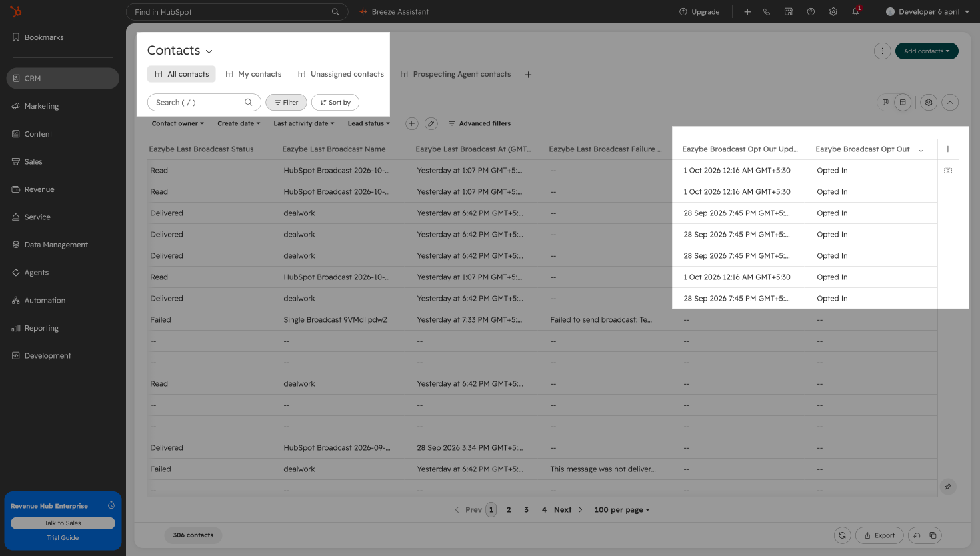This screenshot has height=556, width=980.
Task: Click the HubSpot sprocket logo
Action: 16,11
